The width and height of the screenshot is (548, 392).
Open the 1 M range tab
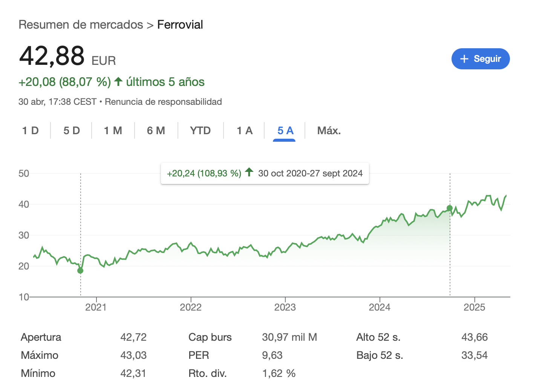pyautogui.click(x=113, y=130)
